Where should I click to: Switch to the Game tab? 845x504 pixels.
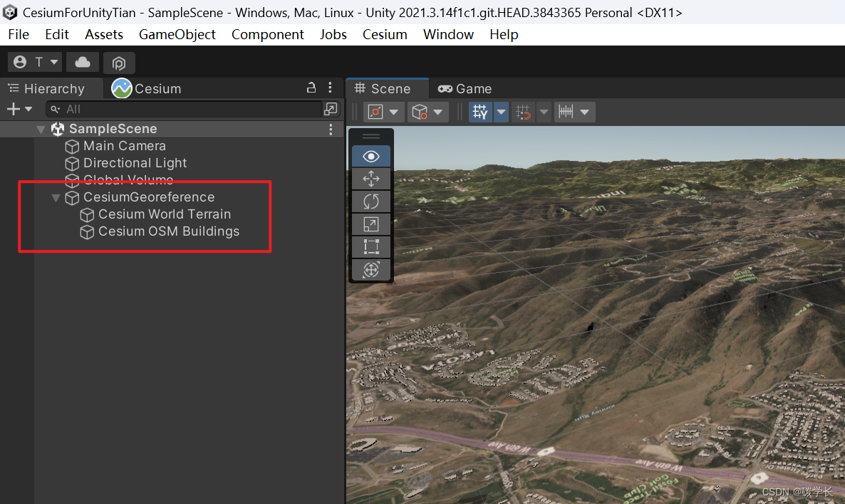coord(465,88)
